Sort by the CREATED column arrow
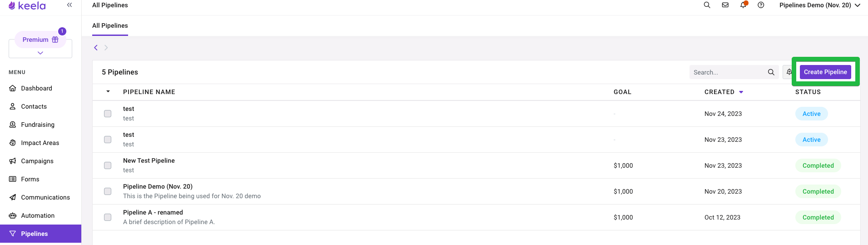868x245 pixels. point(741,92)
